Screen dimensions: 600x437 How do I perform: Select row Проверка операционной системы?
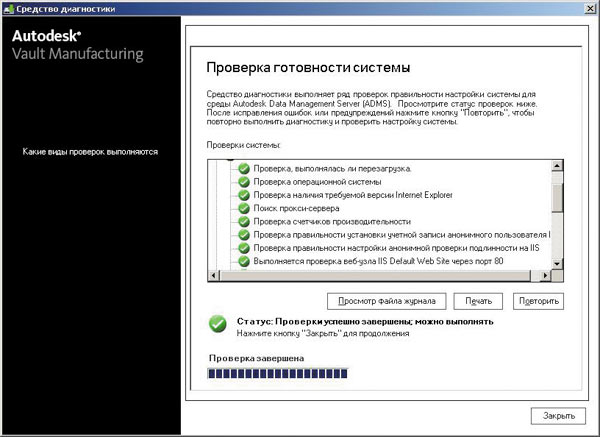(x=317, y=182)
